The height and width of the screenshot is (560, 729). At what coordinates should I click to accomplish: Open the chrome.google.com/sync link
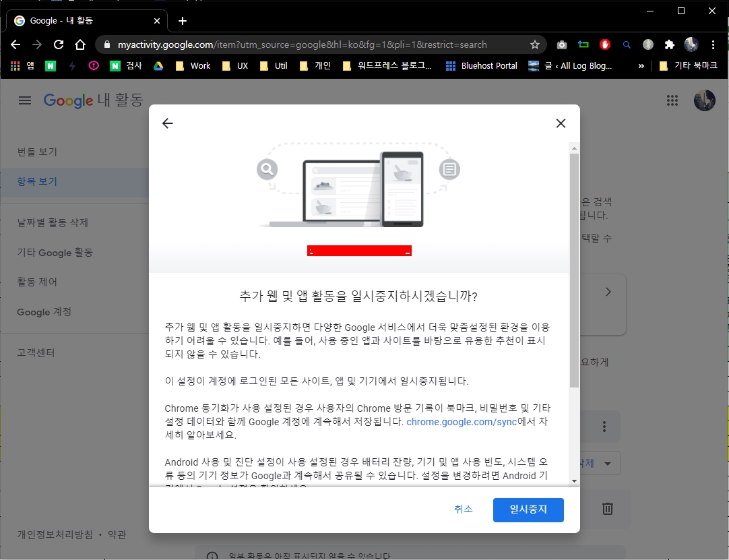462,422
